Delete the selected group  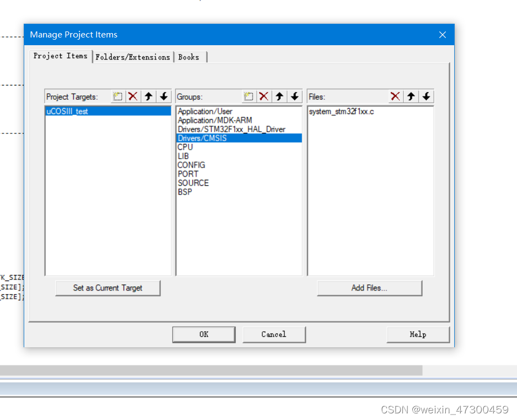coord(264,96)
